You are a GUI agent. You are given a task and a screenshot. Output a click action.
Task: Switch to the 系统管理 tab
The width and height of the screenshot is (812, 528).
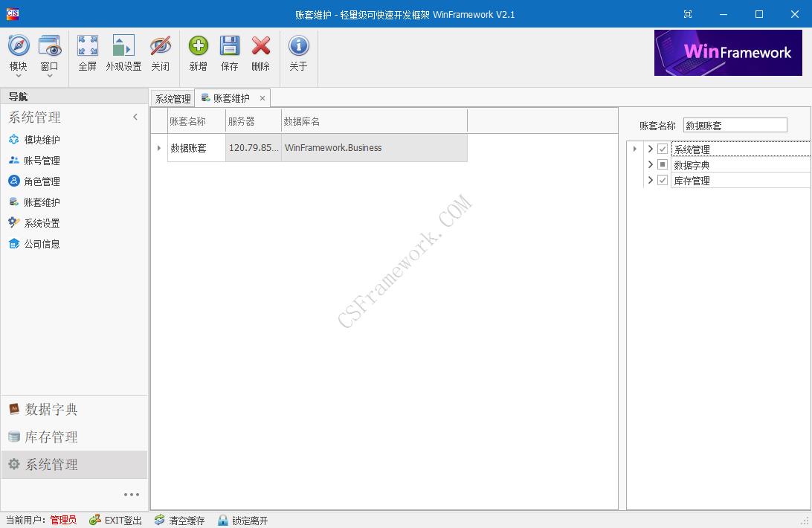click(172, 97)
